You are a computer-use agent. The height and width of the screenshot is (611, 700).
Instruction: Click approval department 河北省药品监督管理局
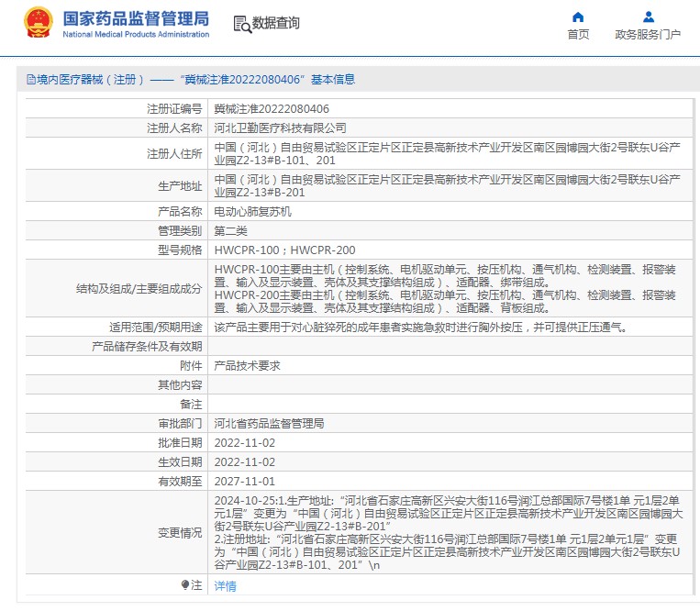click(269, 424)
